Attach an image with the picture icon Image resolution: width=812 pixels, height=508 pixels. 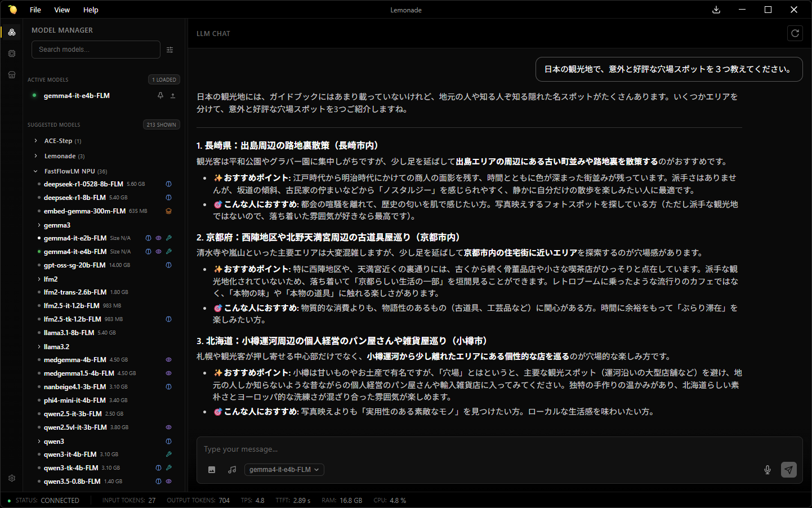(212, 470)
